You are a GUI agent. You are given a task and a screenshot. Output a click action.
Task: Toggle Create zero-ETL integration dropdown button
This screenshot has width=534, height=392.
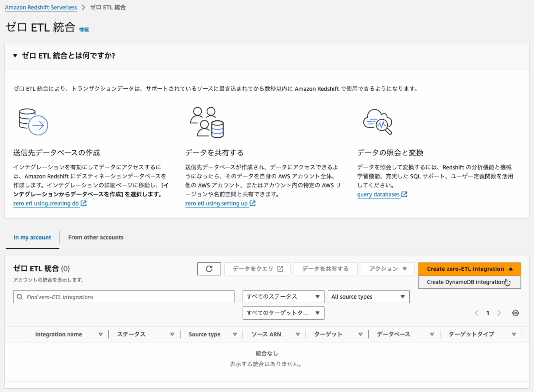coord(469,269)
